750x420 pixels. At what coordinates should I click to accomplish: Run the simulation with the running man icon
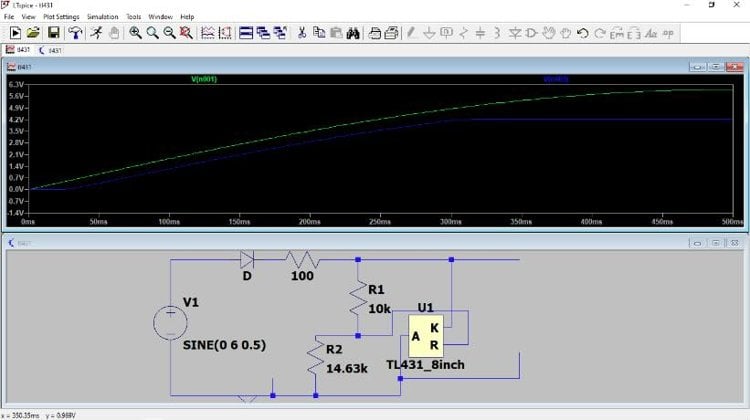(96, 33)
